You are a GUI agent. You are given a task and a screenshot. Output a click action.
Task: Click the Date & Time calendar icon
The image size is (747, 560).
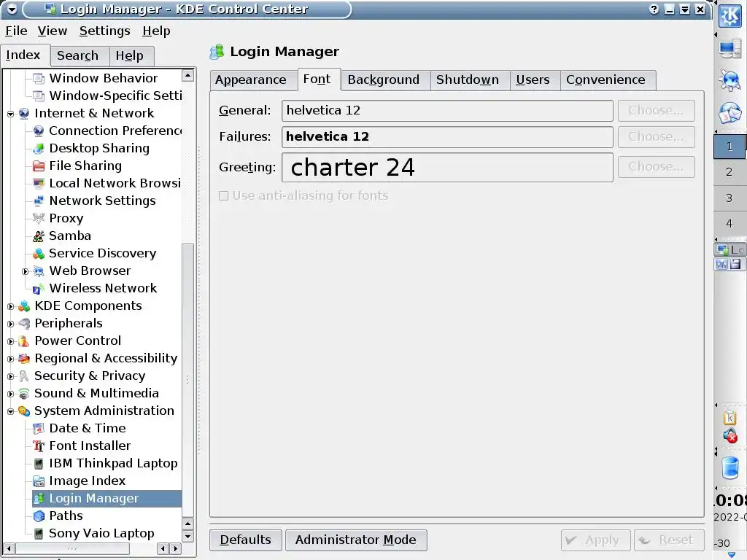[x=39, y=429]
